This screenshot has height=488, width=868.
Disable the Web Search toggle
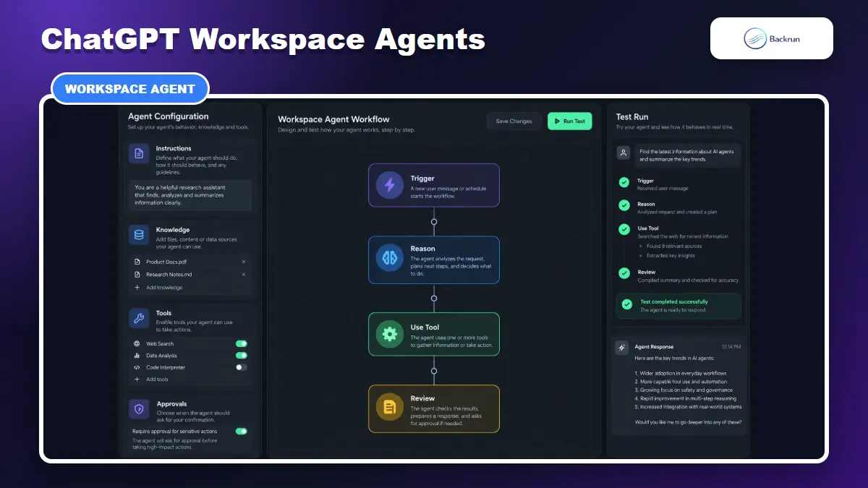[242, 344]
